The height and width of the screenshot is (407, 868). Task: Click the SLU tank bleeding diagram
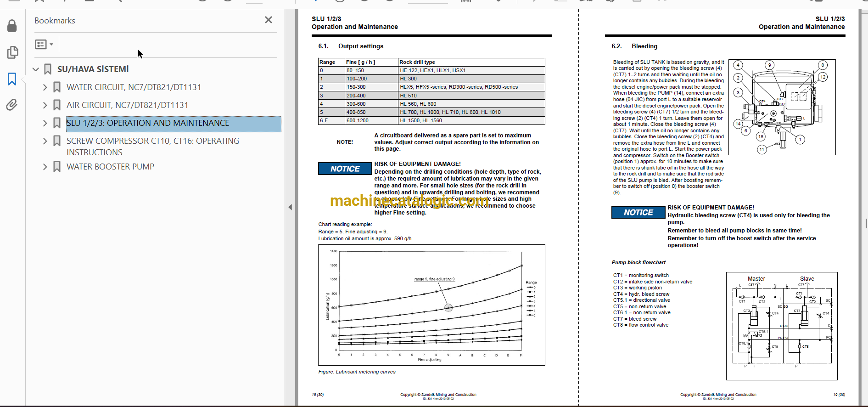point(782,107)
